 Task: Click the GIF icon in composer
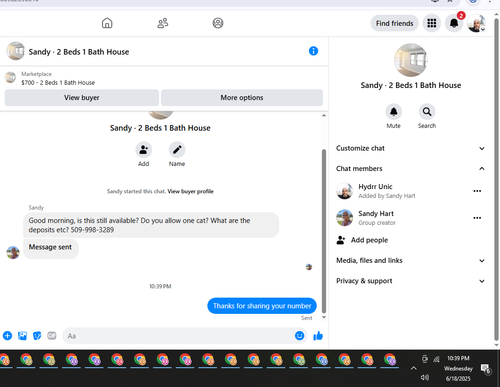pyautogui.click(x=52, y=336)
